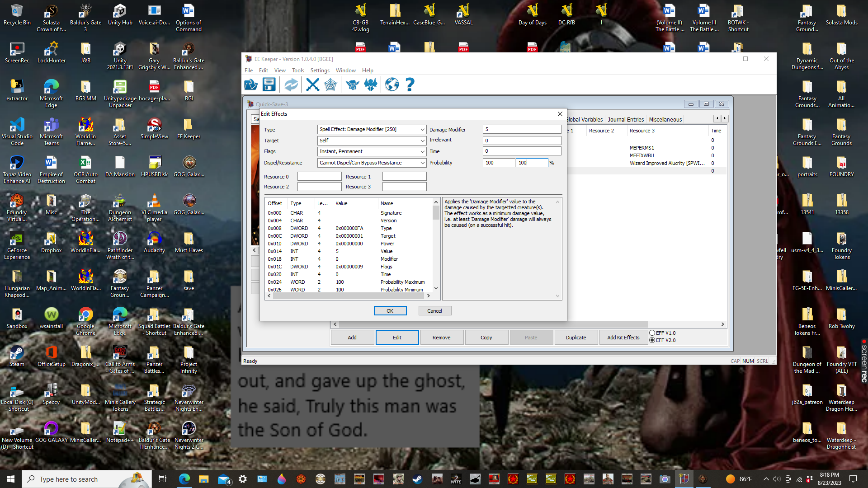Screen dimensions: 868x488
Task: Click offset table horizontal scrollbar
Action: (x=348, y=296)
